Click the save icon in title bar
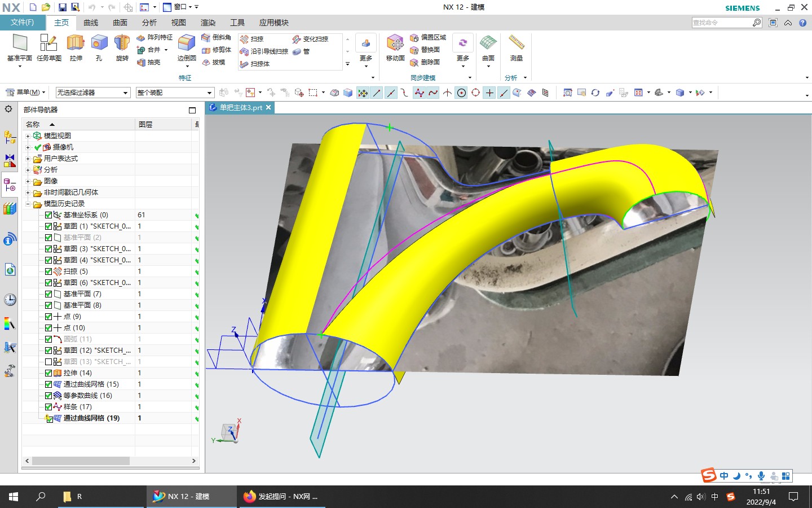Screen dimensions: 812x508 [x=62, y=7]
